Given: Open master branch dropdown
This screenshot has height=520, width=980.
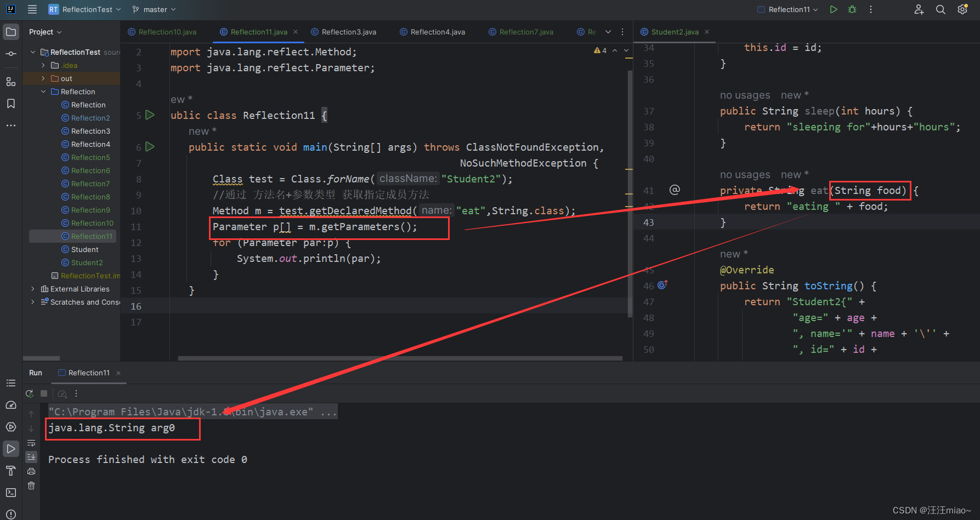Looking at the screenshot, I should (x=154, y=9).
